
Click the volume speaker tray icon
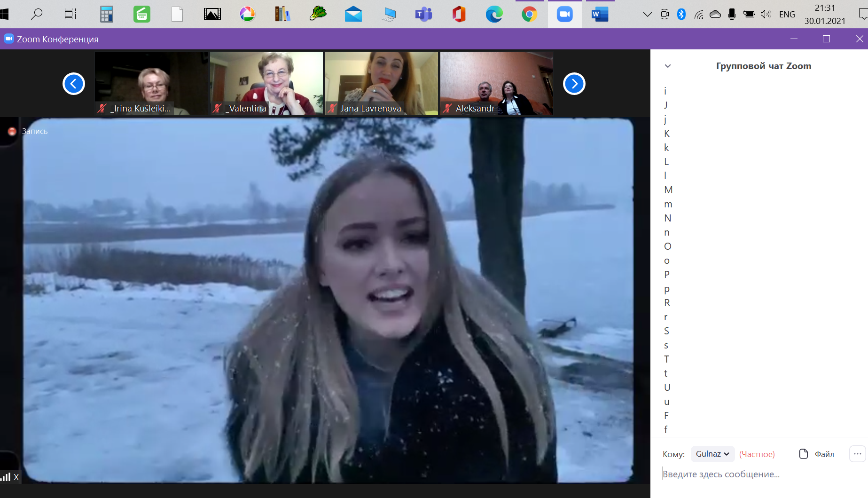click(x=766, y=14)
